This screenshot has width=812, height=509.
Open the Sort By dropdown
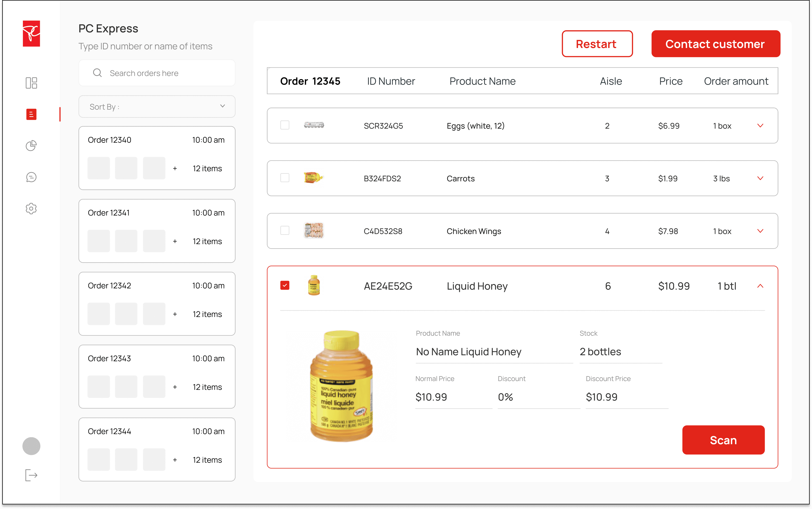[157, 107]
